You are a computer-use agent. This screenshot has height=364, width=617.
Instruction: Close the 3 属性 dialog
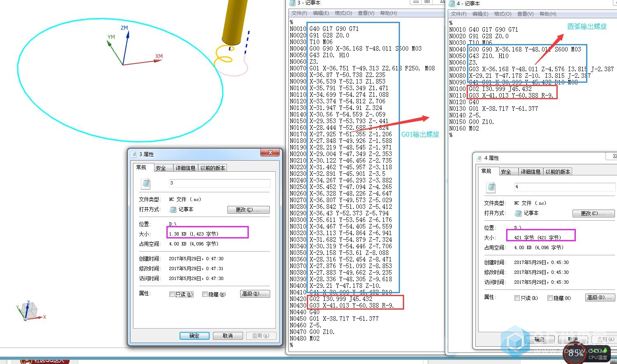270,153
